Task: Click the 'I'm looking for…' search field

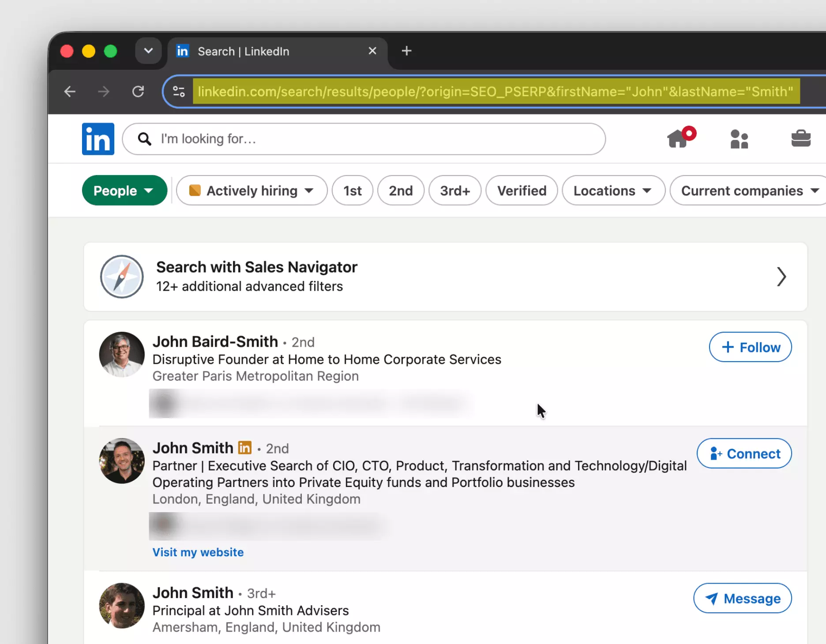Action: coord(364,139)
